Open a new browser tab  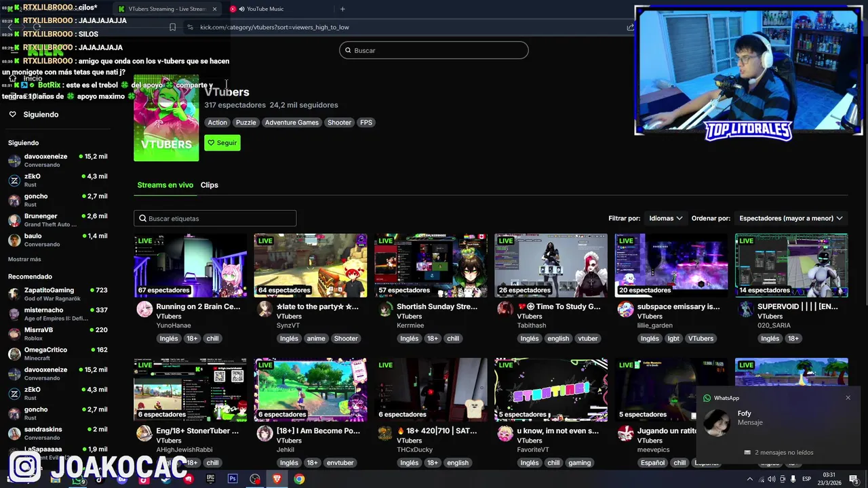point(342,9)
